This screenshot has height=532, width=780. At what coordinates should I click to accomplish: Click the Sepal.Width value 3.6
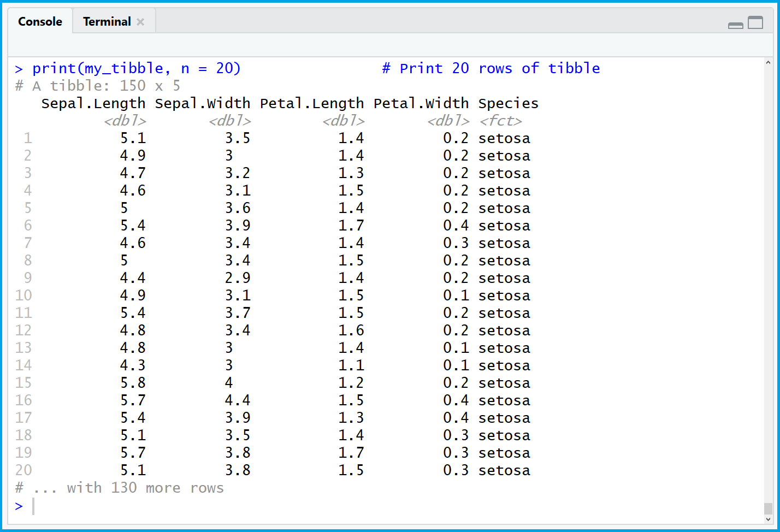(238, 208)
